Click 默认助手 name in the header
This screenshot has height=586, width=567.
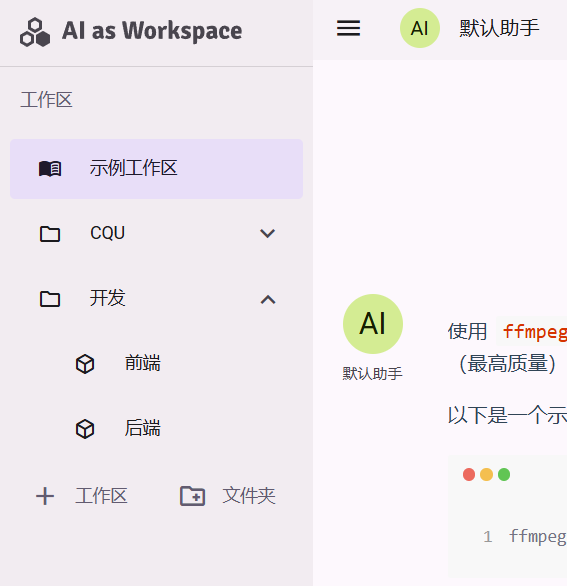click(x=499, y=28)
